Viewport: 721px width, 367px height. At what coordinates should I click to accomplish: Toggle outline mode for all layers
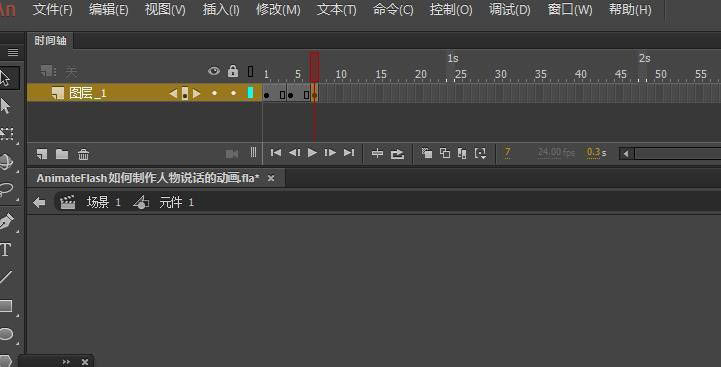[x=251, y=71]
